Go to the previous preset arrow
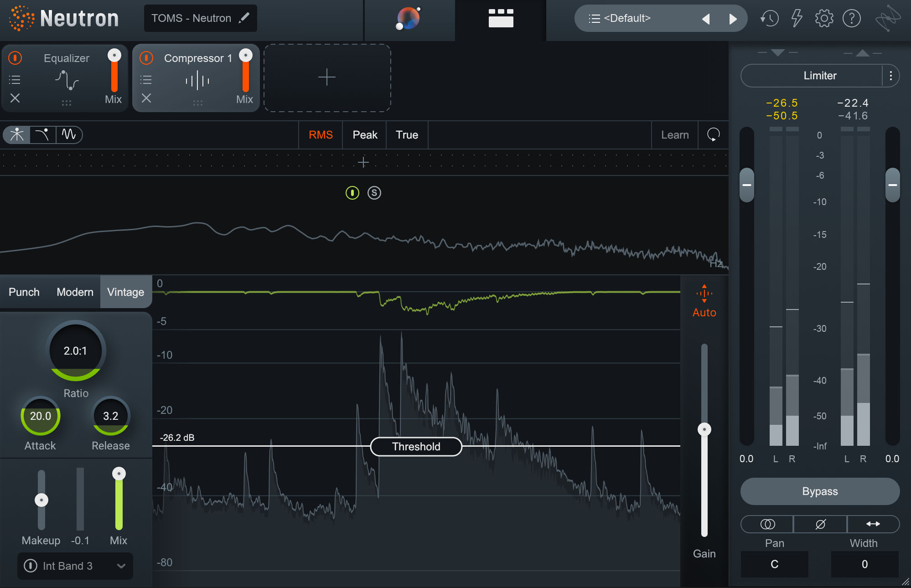 point(706,19)
